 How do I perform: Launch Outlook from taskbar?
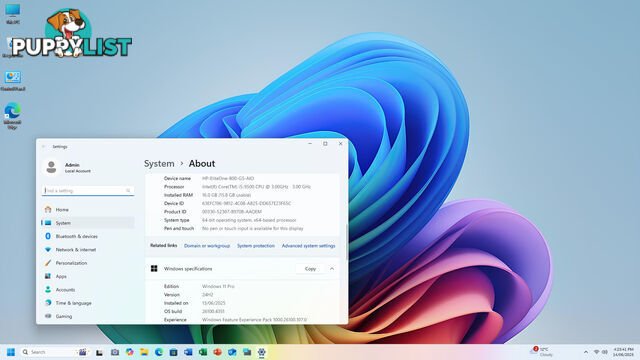[x=232, y=352]
